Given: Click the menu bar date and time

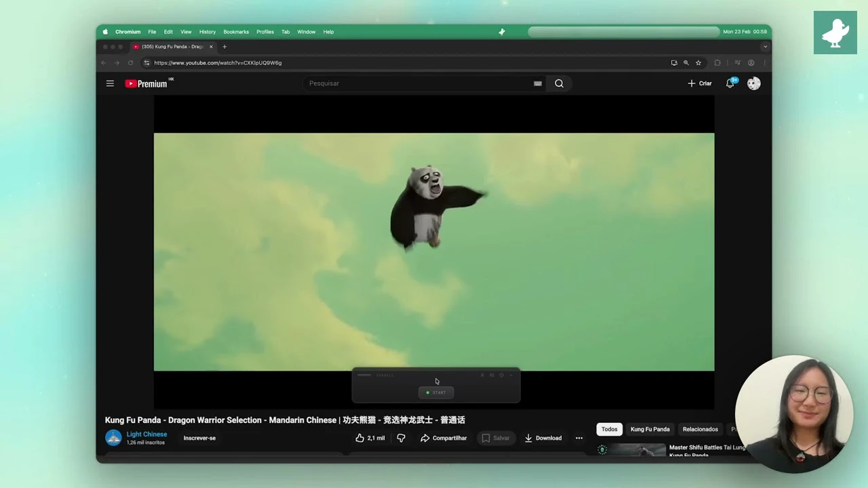Looking at the screenshot, I should pos(745,32).
